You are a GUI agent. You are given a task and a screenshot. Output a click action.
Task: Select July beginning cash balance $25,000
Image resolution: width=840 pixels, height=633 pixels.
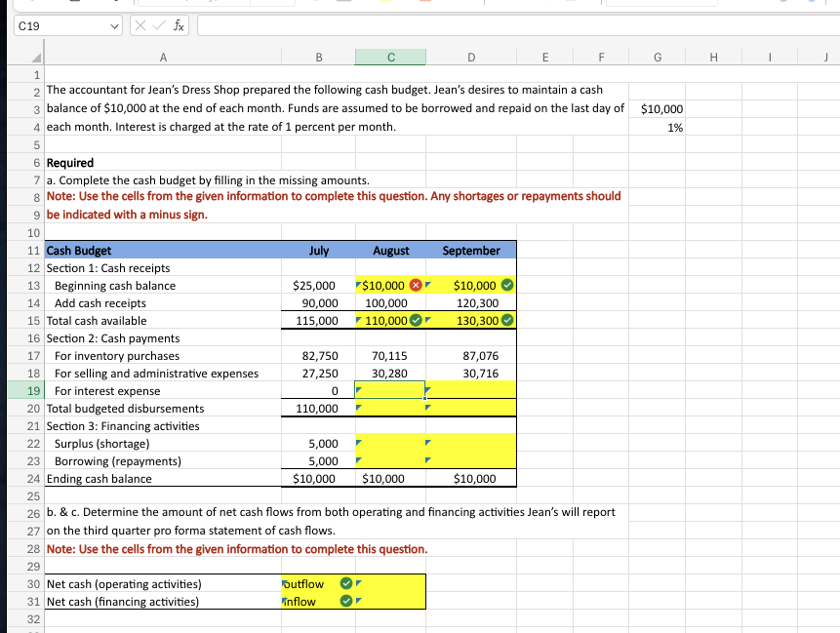click(x=318, y=286)
